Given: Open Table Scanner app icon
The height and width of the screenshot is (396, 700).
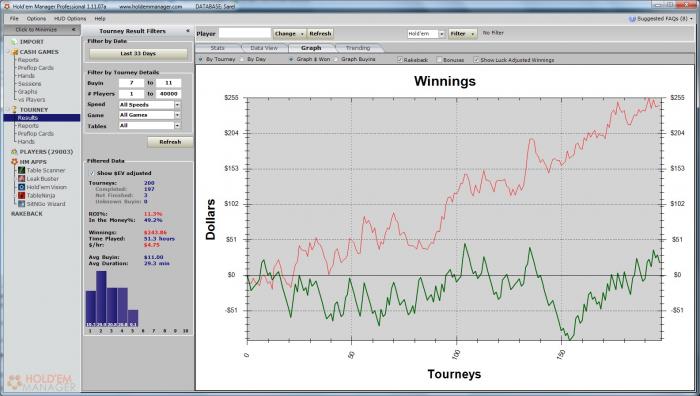Looking at the screenshot, I should pyautogui.click(x=21, y=170).
